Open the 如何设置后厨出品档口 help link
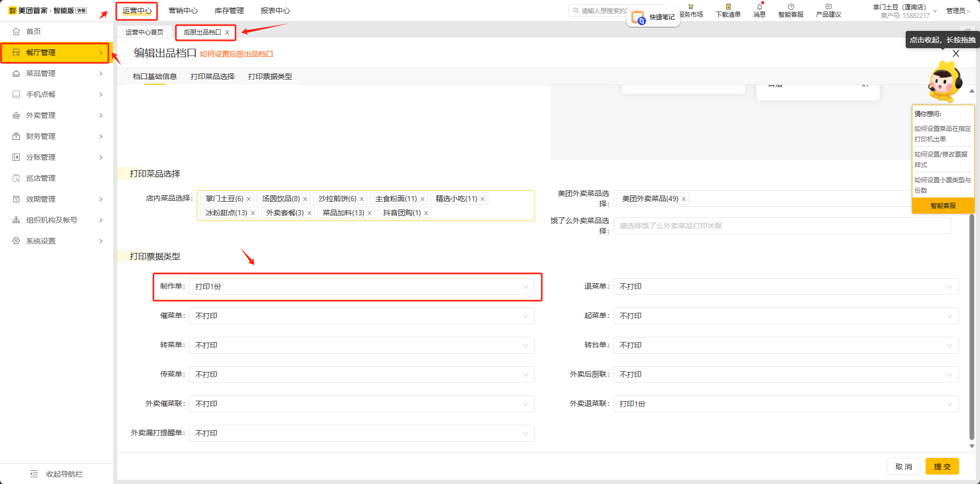 point(236,54)
